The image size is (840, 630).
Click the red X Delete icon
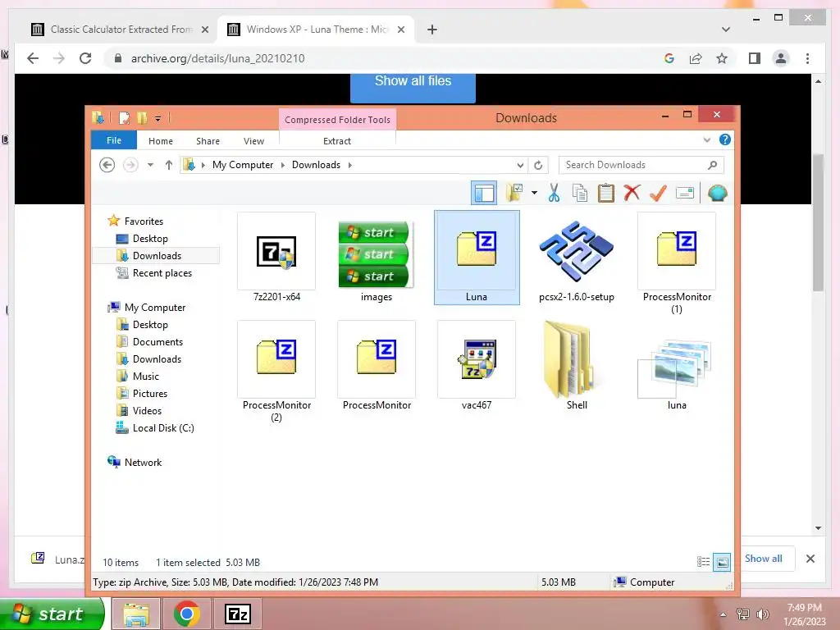(632, 192)
